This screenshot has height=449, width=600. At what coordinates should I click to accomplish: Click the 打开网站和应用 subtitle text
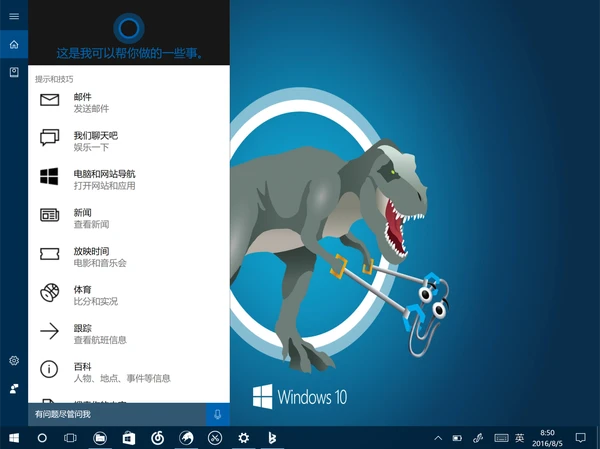coord(104,186)
